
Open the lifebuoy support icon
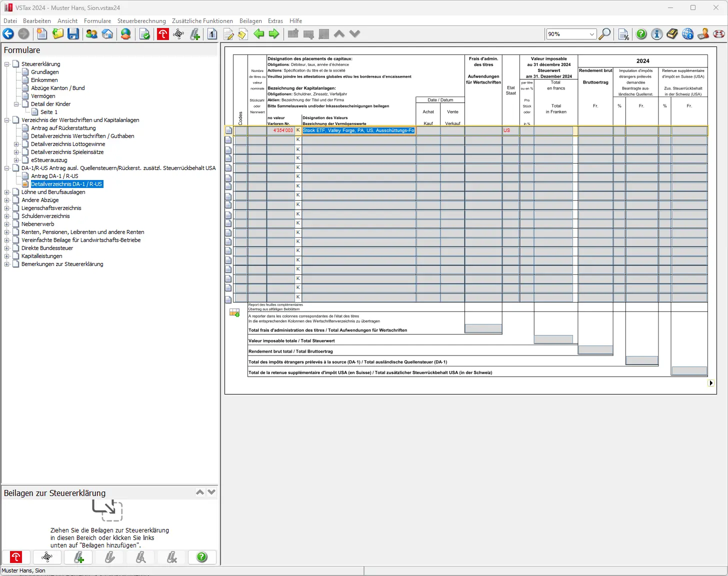click(x=719, y=34)
